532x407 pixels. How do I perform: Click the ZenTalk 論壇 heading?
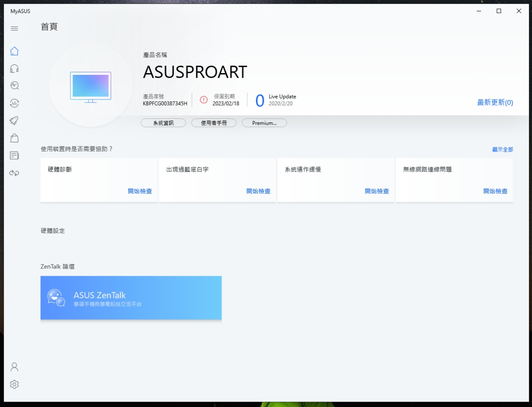click(x=58, y=266)
